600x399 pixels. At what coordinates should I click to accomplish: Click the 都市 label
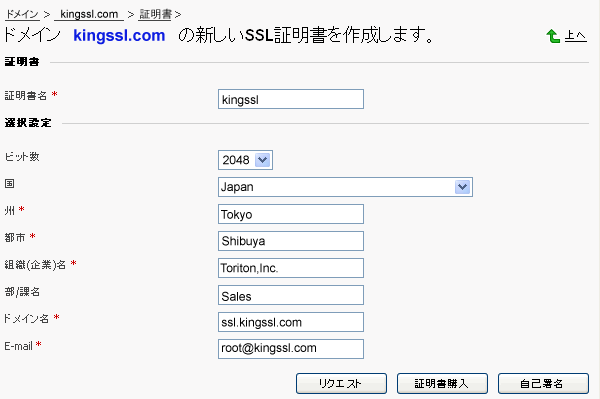point(15,238)
